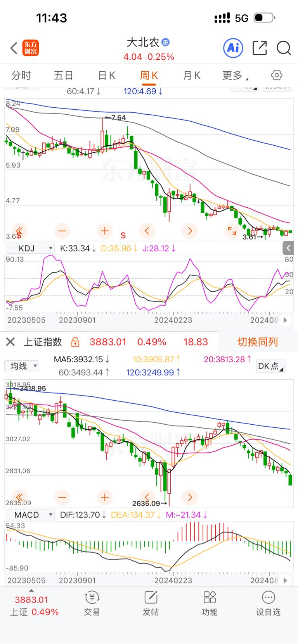Tap the D:35.96 KDJ value

(x=119, y=248)
